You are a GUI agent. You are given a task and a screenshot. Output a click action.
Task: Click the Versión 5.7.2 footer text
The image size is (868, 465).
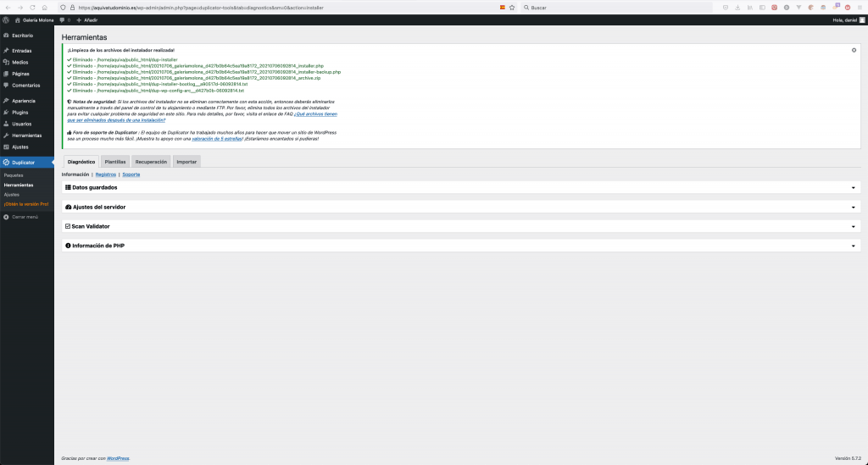click(848, 458)
